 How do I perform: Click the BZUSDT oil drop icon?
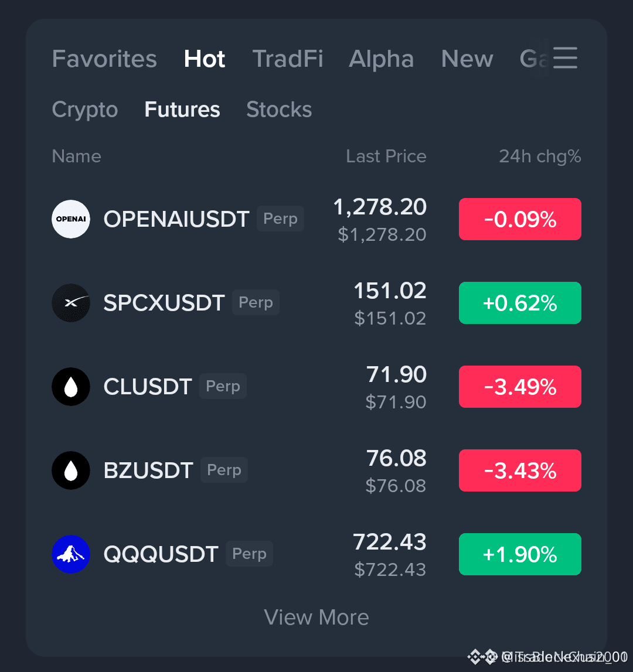(x=71, y=470)
